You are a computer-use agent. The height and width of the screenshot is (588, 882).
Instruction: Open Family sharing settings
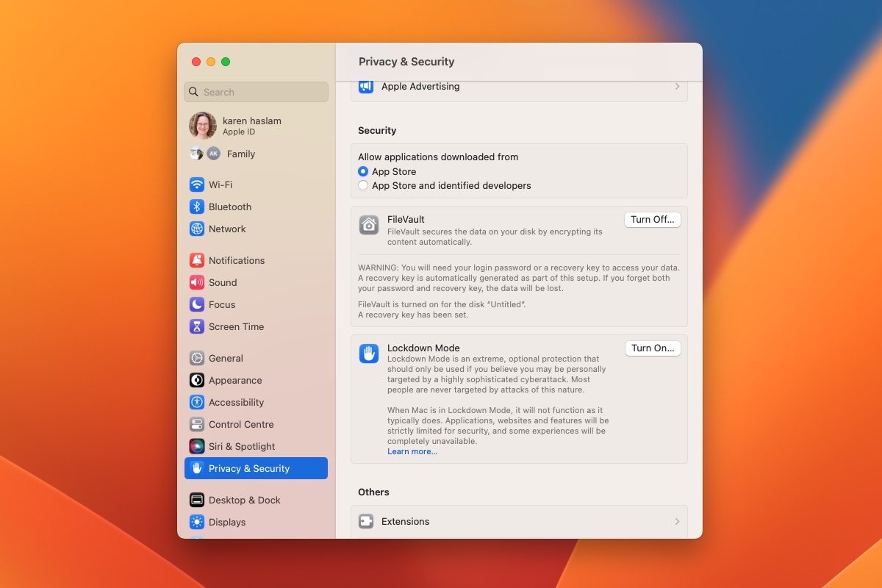(256, 154)
